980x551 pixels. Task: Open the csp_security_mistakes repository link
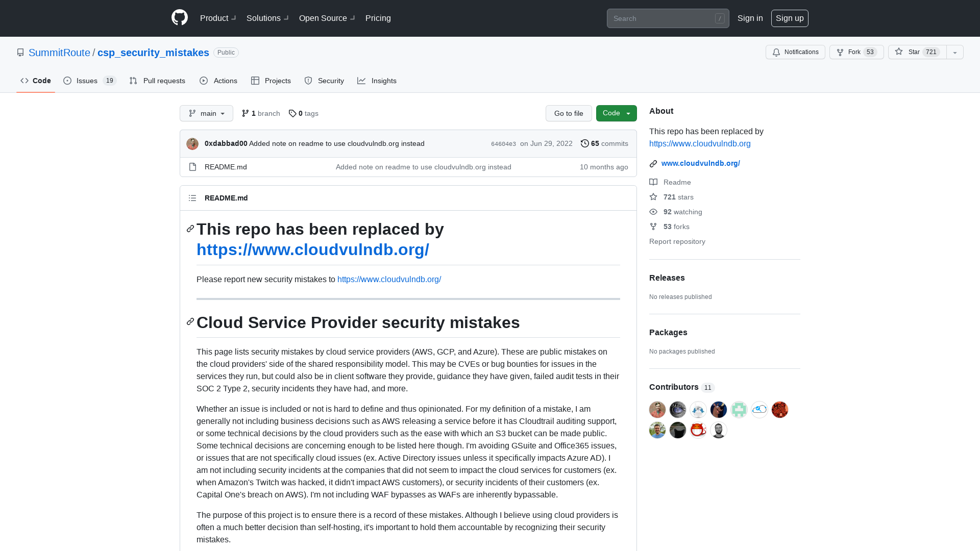[153, 53]
